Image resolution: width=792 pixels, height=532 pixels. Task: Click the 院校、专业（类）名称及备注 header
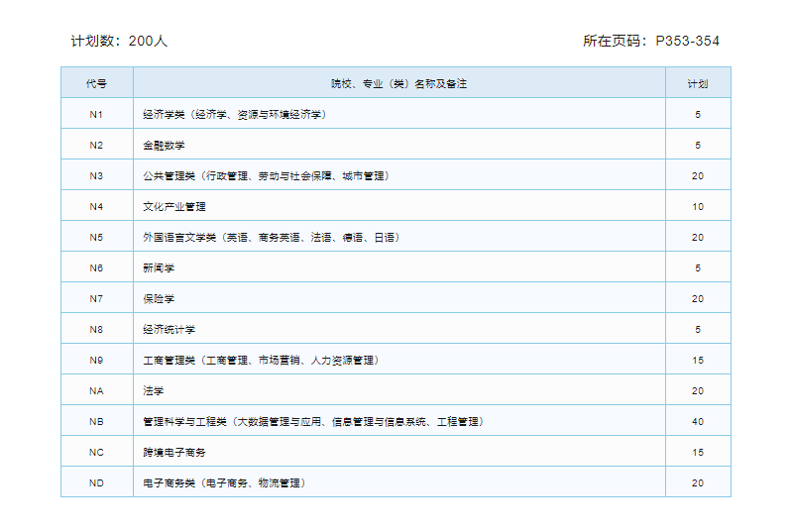(x=399, y=84)
